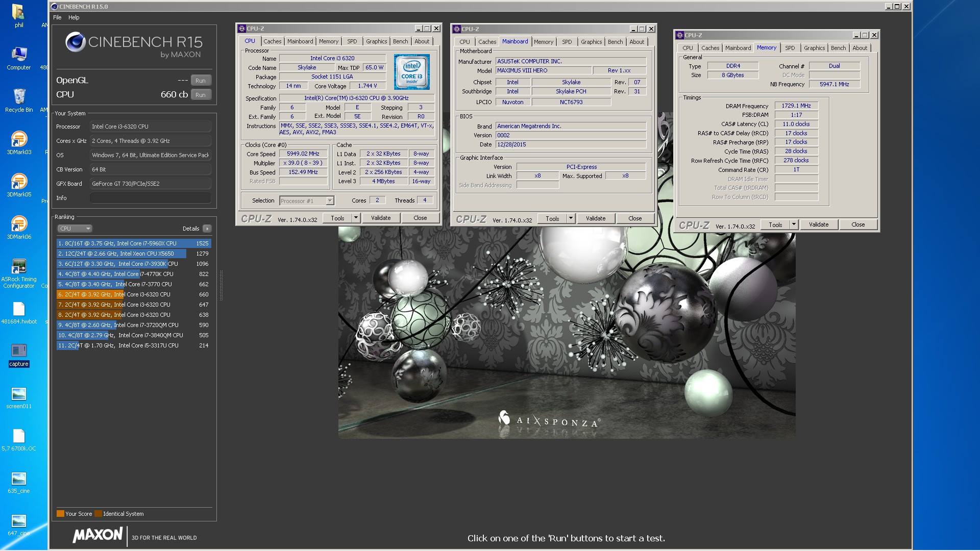Click the Your Score color swatch legend
Viewport: 980px width, 551px height.
60,513
